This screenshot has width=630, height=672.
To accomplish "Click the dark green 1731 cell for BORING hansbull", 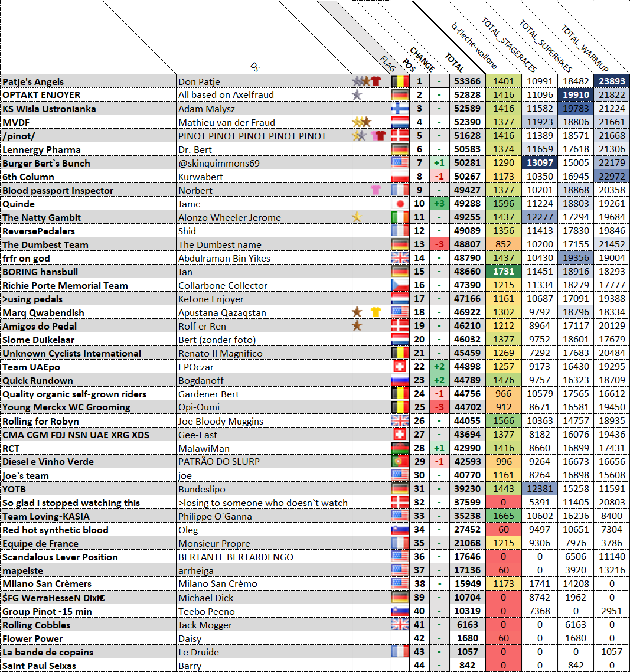I will pyautogui.click(x=504, y=271).
